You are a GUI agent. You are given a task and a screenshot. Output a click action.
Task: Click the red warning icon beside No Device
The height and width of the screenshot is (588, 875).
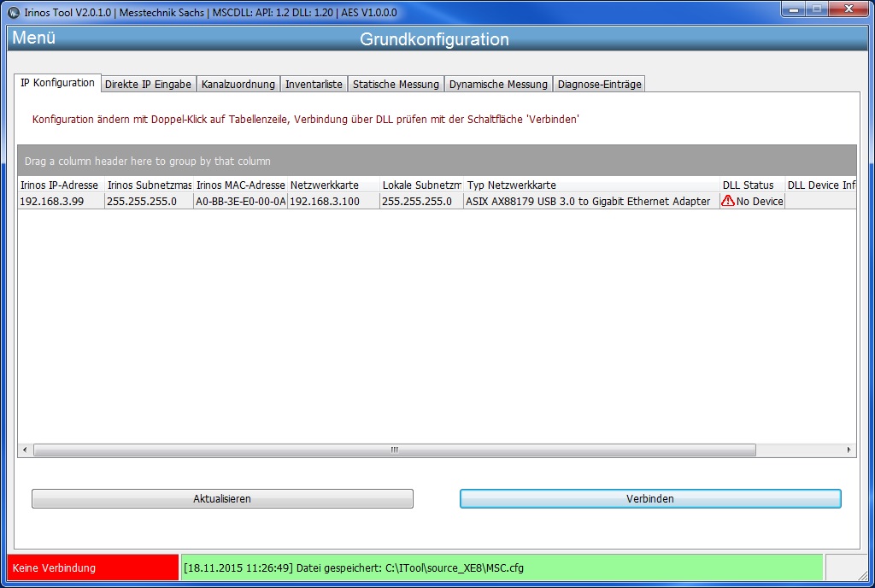(728, 201)
